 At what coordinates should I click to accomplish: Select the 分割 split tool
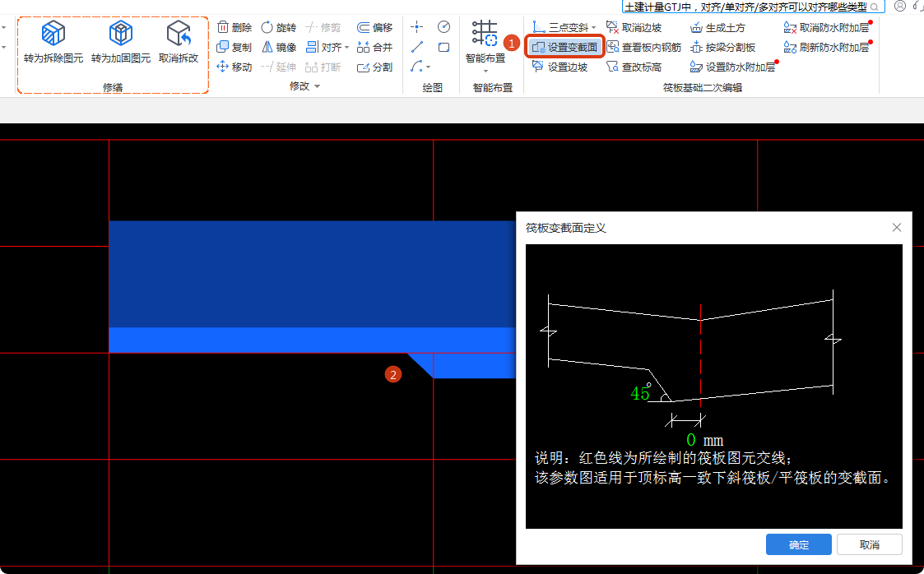click(375, 67)
